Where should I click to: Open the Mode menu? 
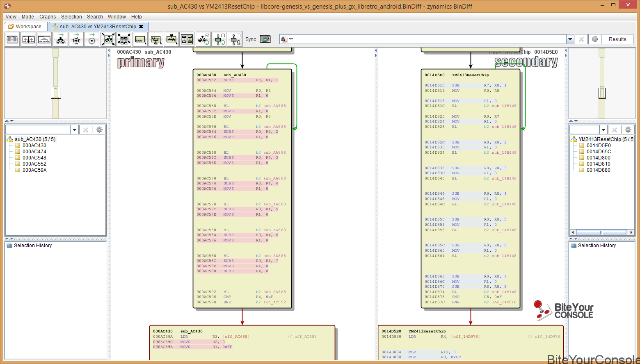[28, 17]
